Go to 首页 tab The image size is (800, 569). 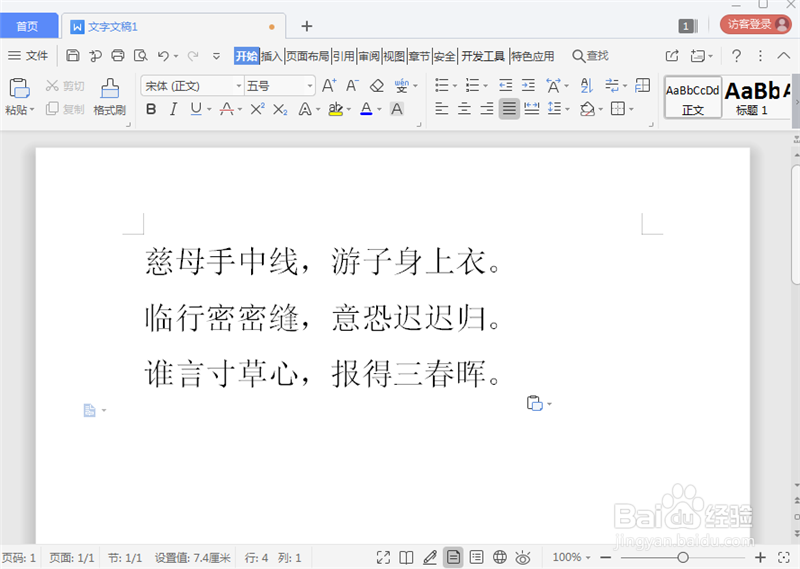click(28, 26)
